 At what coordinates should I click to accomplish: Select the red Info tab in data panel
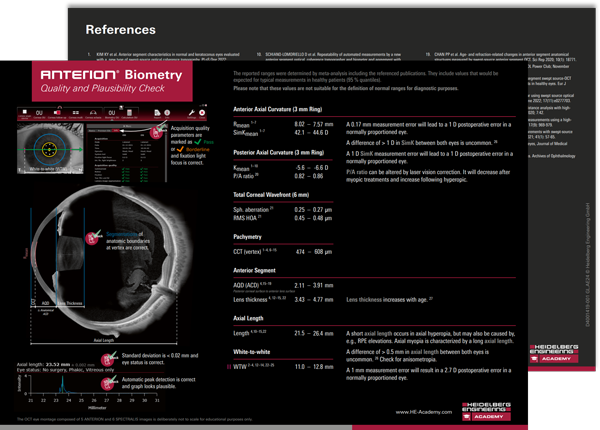(116, 130)
